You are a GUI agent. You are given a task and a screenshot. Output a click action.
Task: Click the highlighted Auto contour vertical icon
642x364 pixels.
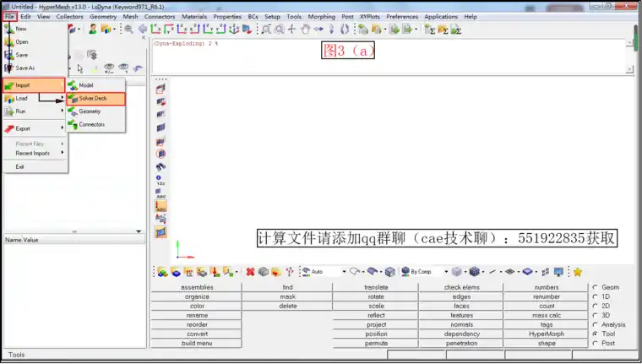[160, 206]
